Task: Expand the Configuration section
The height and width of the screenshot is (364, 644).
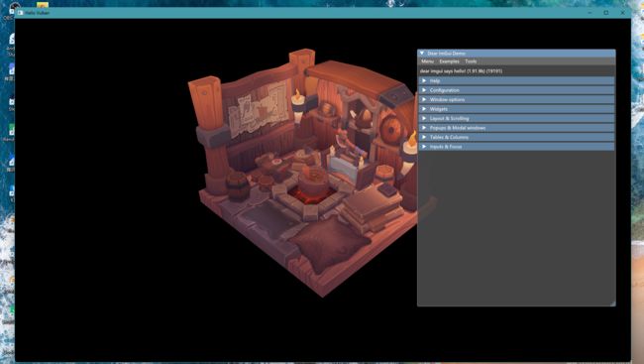Action: 516,90
